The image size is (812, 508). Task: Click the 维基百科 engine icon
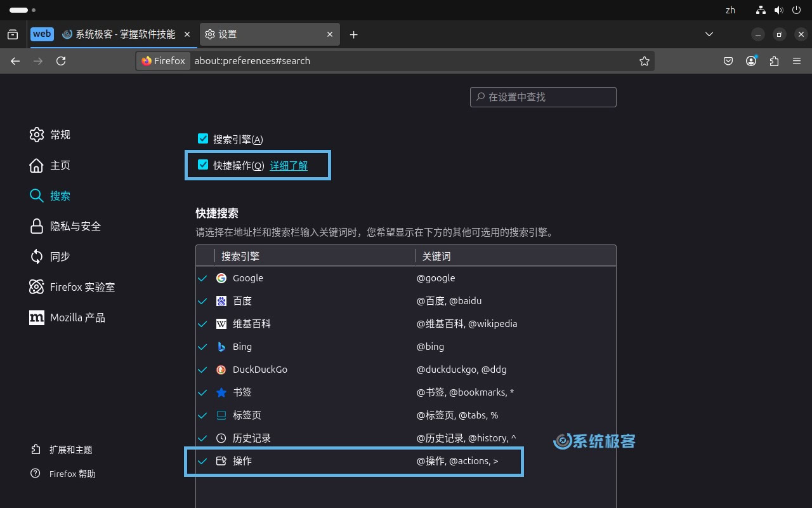tap(221, 324)
